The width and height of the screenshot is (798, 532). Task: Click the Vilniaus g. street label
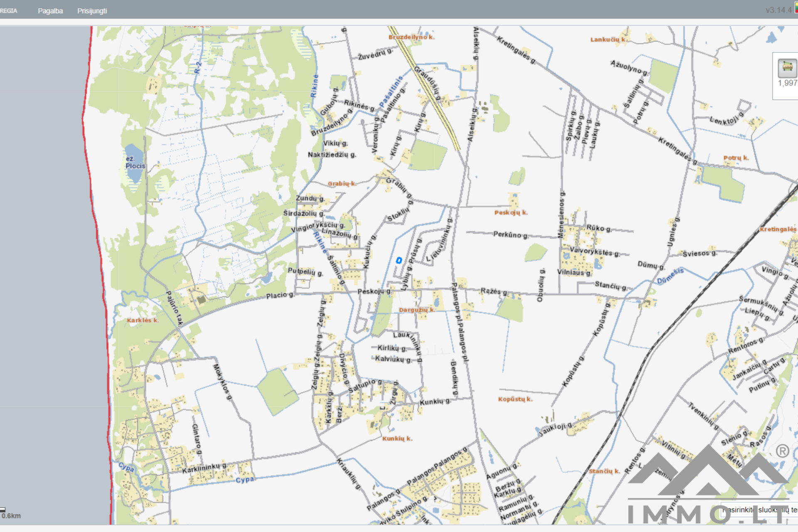(x=574, y=272)
